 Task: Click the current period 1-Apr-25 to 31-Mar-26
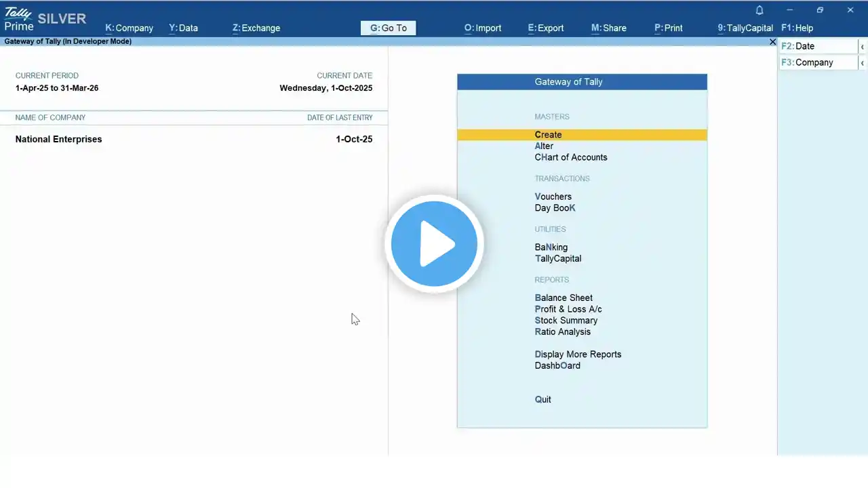click(x=57, y=88)
